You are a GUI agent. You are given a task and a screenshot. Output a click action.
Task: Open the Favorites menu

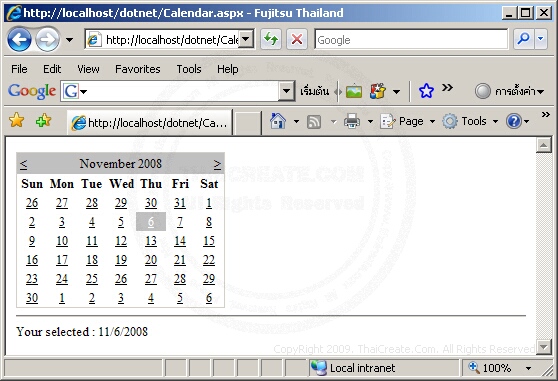(138, 69)
